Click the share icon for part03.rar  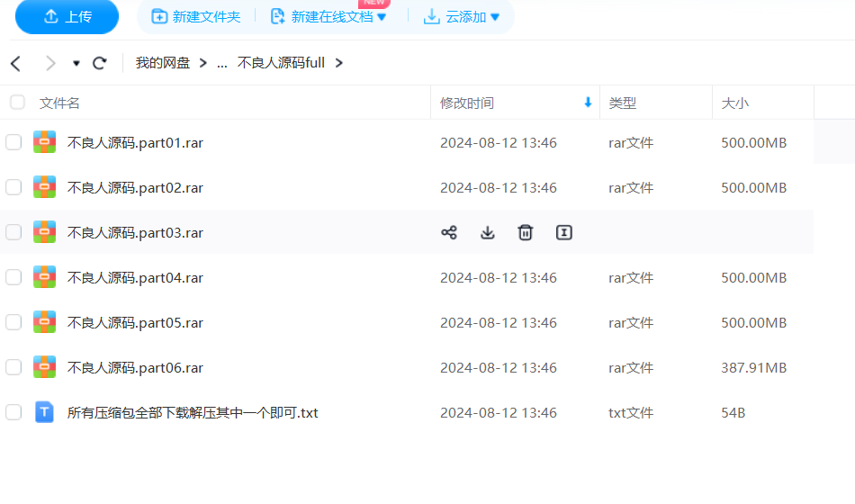click(449, 232)
